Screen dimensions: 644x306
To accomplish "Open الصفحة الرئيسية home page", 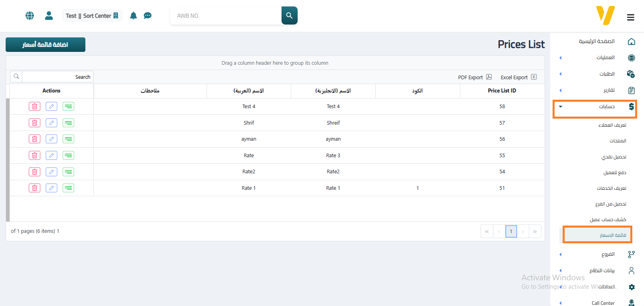I will click(597, 41).
